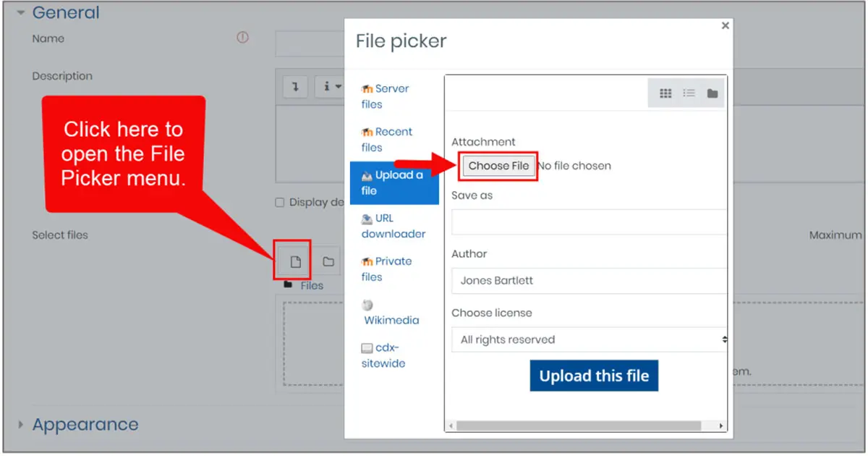Enable the Display description checkbox
This screenshot has height=456, width=868.
tap(280, 203)
